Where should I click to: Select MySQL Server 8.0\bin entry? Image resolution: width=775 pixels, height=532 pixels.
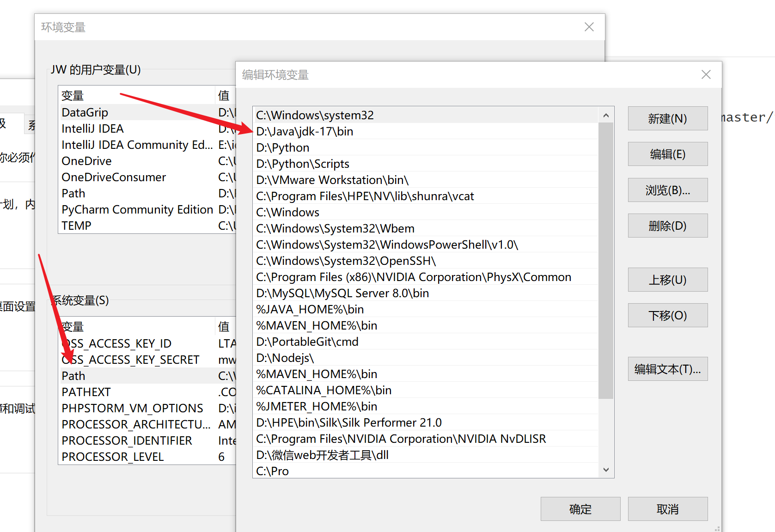click(426, 293)
